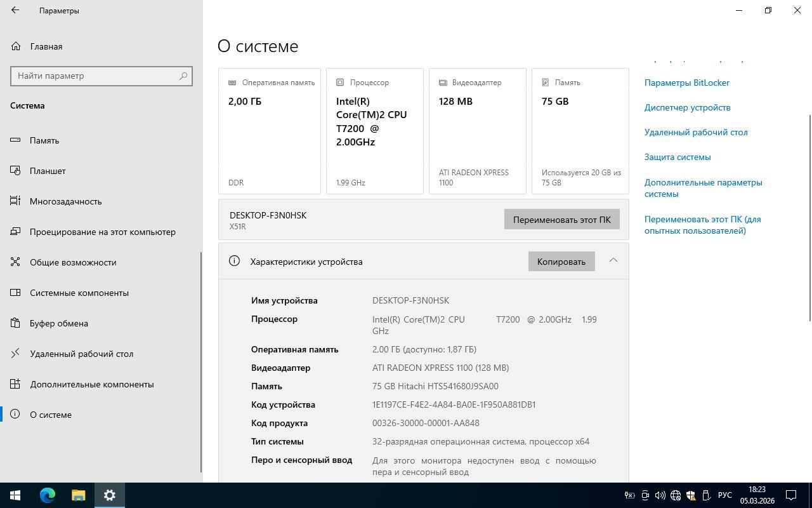Open Дополнительные параметры системы link

704,188
